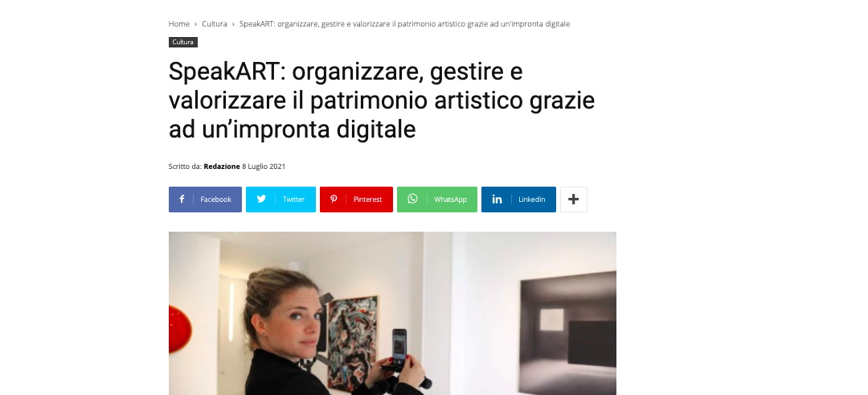Open the featured article photo

392,313
